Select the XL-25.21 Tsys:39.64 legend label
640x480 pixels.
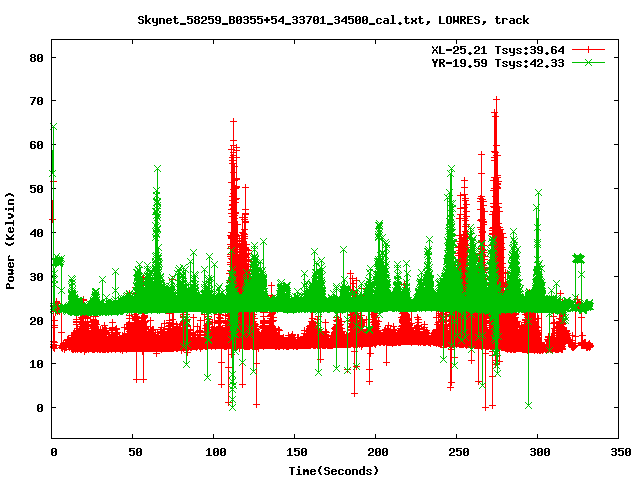pyautogui.click(x=498, y=50)
